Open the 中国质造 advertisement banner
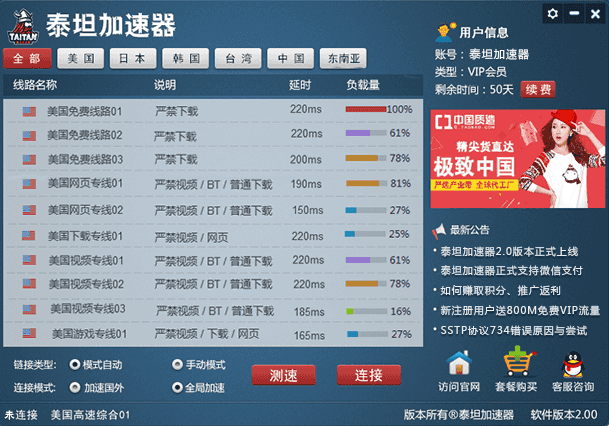609x426 pixels. 518,159
